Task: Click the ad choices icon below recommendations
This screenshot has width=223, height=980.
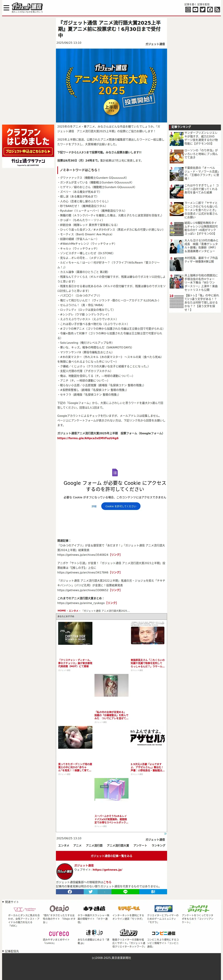Action: [165, 834]
